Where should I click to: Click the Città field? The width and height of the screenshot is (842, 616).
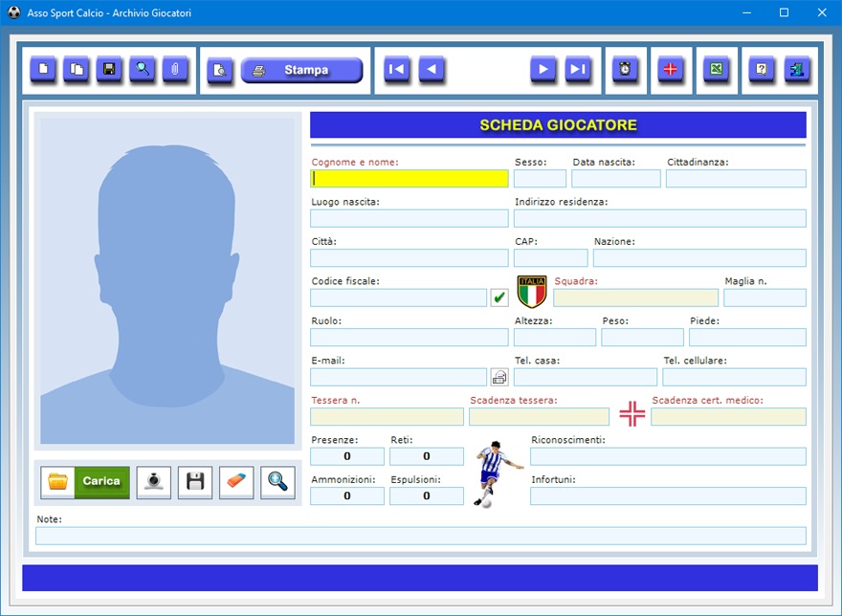[410, 258]
